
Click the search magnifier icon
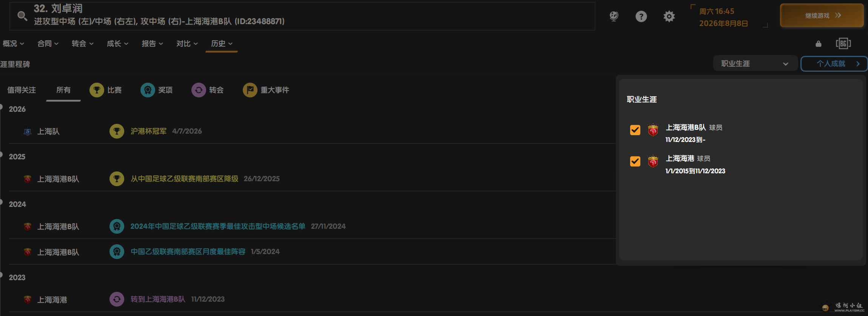coord(22,16)
